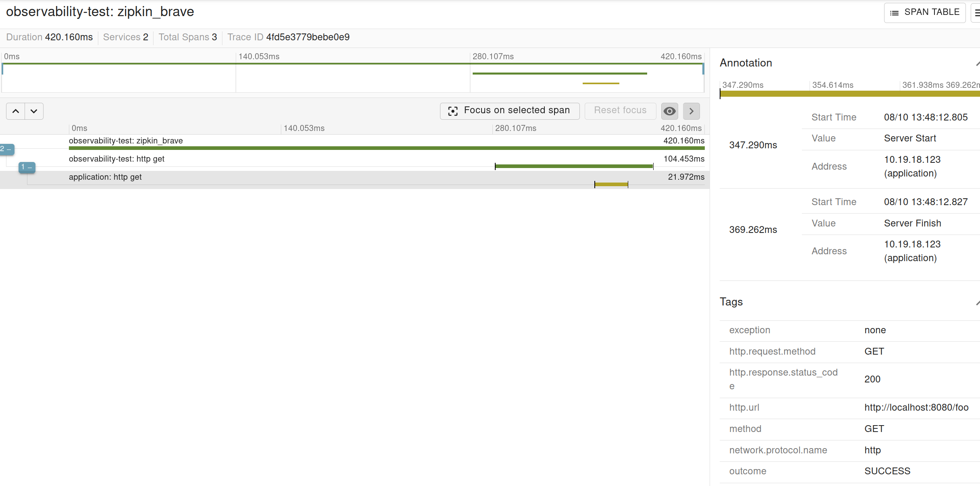The image size is (980, 486).
Task: Open the Span Table view
Action: pyautogui.click(x=924, y=12)
